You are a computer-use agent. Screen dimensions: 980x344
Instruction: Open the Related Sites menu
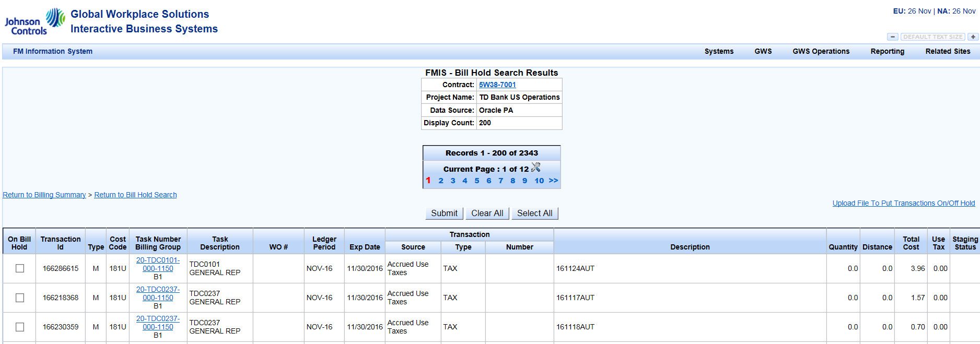948,51
